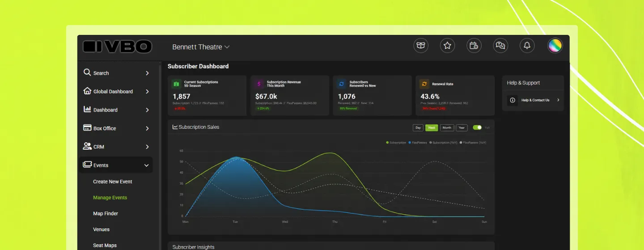Open the box package icon in header
The image size is (644, 250).
click(420, 46)
